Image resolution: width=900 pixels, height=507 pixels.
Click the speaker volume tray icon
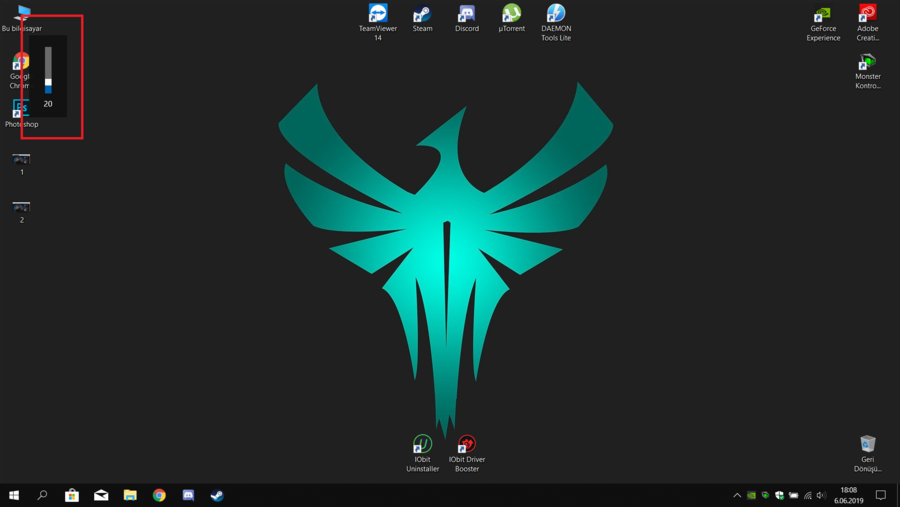pos(821,495)
